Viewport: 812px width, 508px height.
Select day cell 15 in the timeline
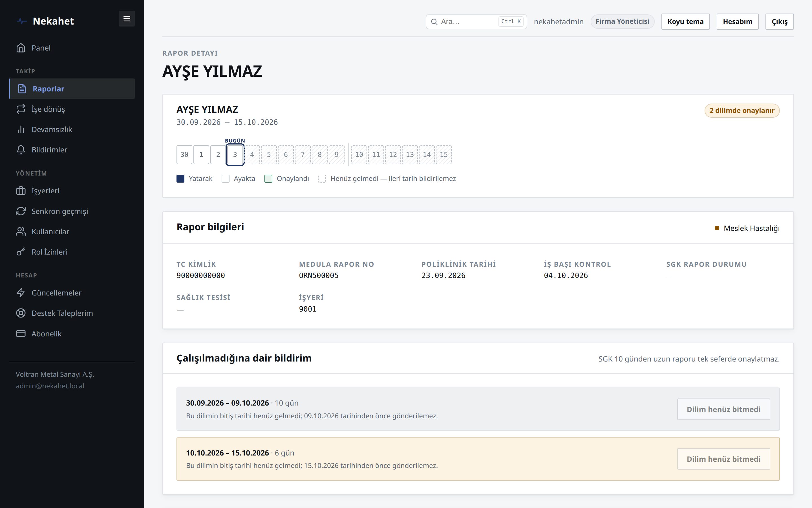(443, 155)
